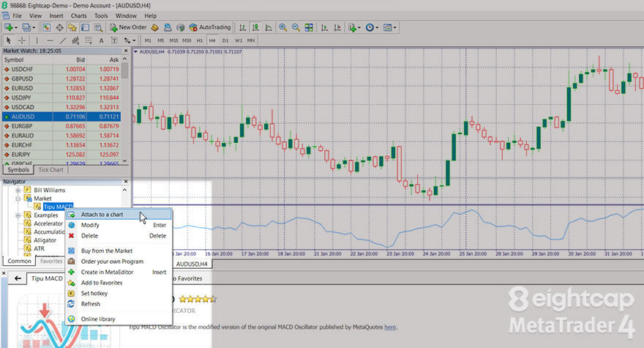Choose Attach to a chart

click(119, 215)
